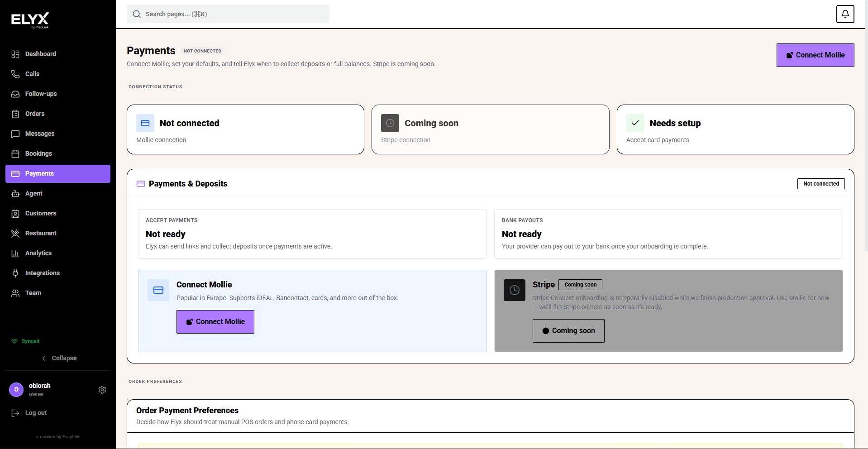The image size is (868, 449).
Task: Click the ELYX logo
Action: [x=30, y=20]
